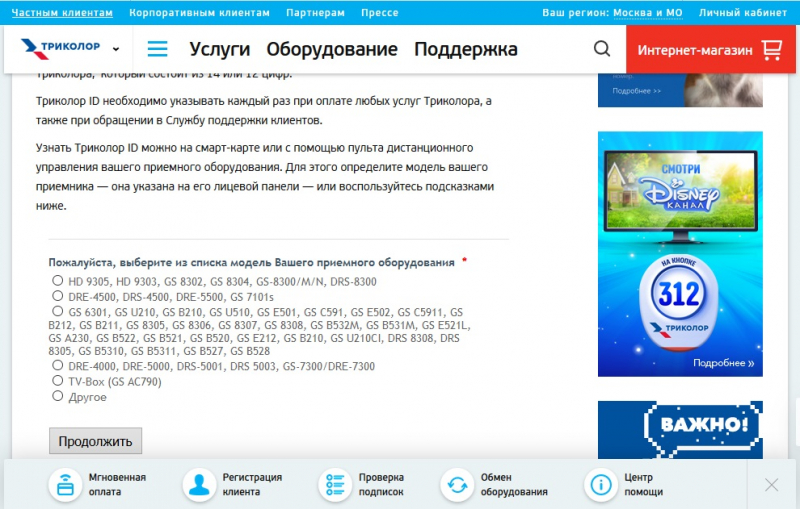800x509 pixels.
Task: Click the shopping cart icon
Action: 771,50
